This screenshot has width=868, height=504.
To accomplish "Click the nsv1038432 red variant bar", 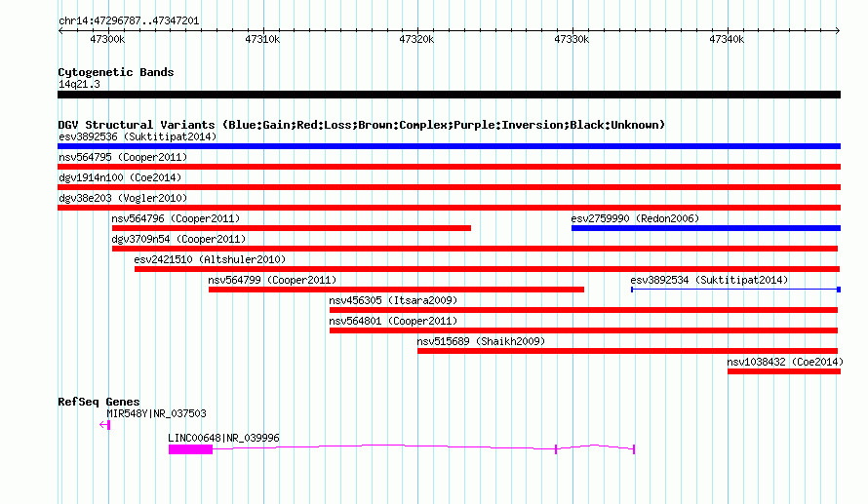I will click(x=784, y=371).
